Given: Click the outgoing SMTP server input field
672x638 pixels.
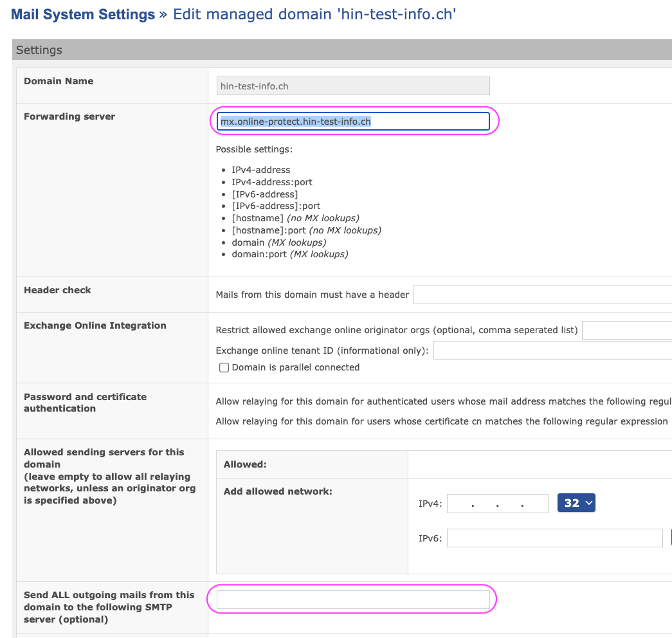Looking at the screenshot, I should coord(353,599).
